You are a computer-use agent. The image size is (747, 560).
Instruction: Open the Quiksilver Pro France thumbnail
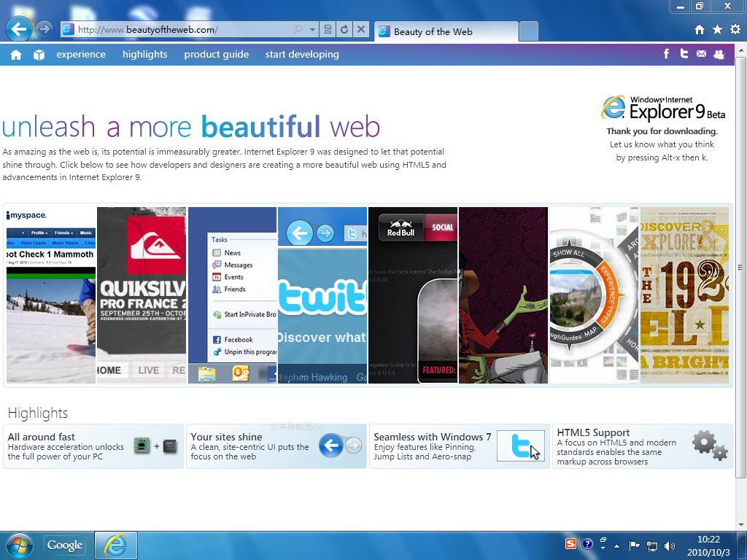point(142,295)
